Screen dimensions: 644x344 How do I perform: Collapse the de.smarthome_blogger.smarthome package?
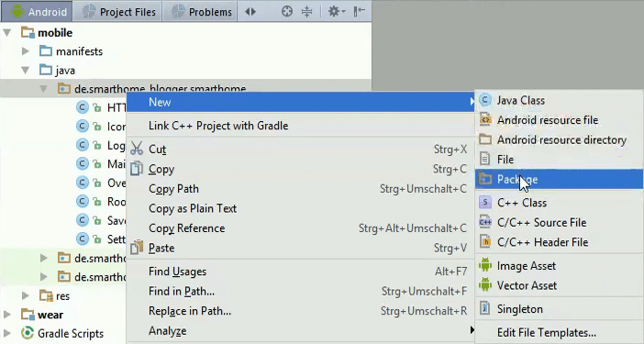43,89
